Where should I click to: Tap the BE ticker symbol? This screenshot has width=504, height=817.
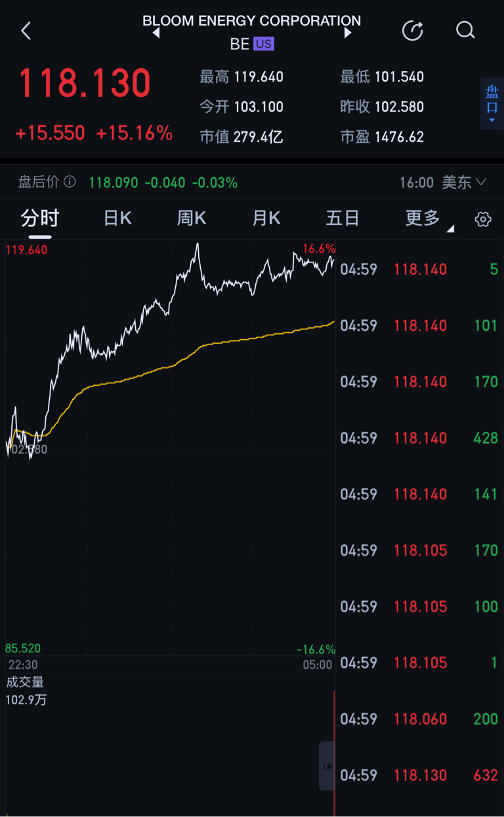(240, 44)
